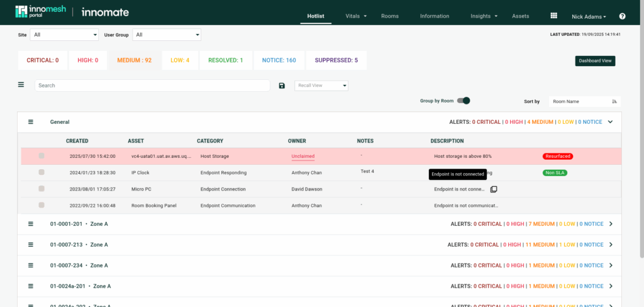Click the Non SLA badge
644x307 pixels.
pos(555,173)
